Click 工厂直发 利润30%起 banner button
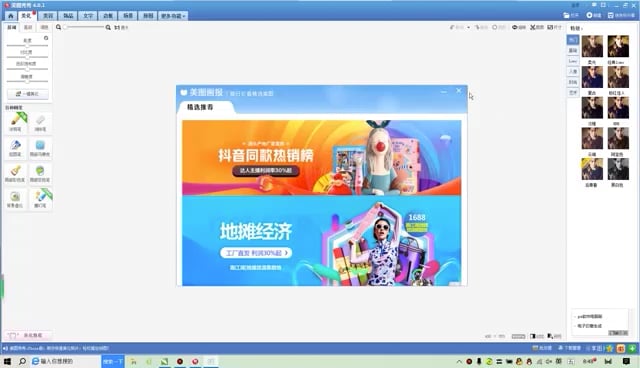Viewport: 640px width, 368px height. click(256, 253)
